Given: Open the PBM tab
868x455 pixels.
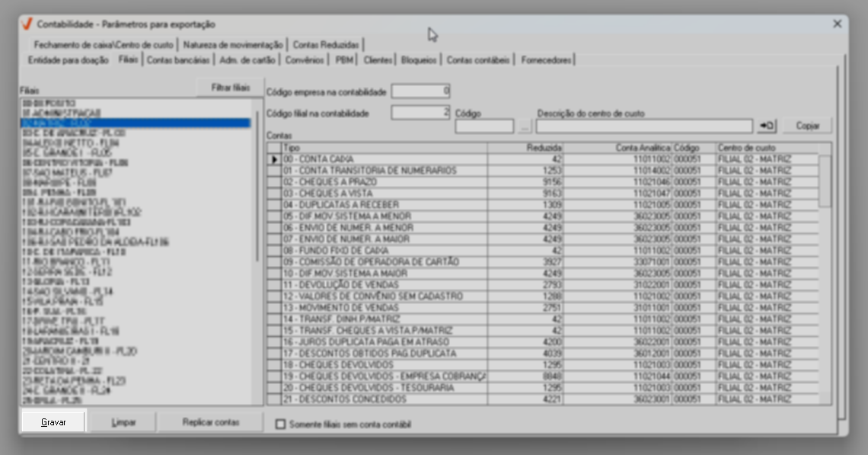Looking at the screenshot, I should click(x=343, y=60).
